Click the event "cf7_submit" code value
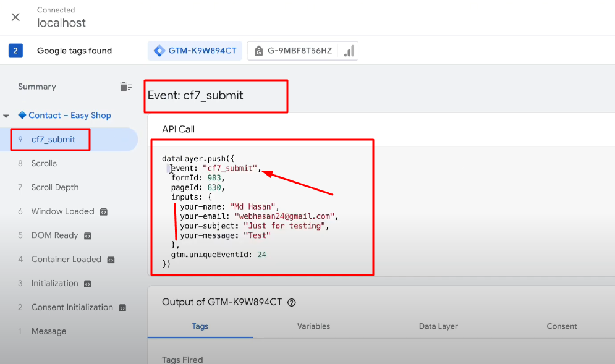This screenshot has height=364, width=615. pos(230,168)
